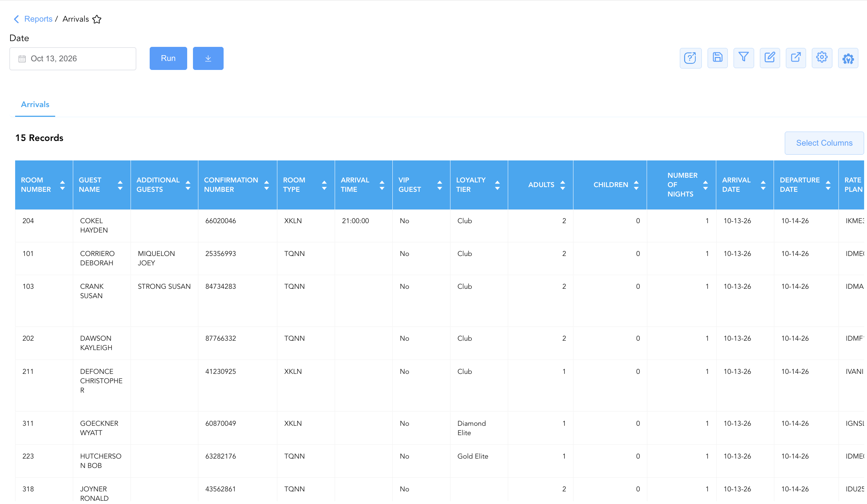
Task: Click room number 311
Action: point(28,424)
